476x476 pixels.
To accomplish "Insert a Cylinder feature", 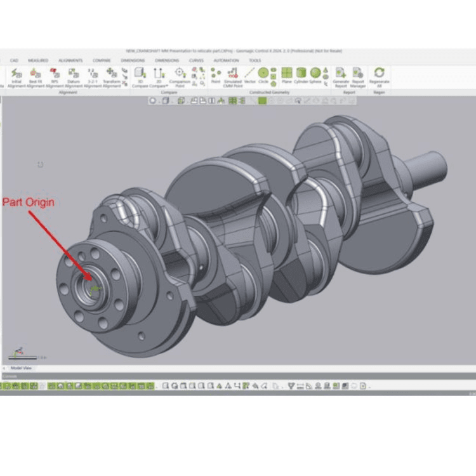I will [x=300, y=76].
